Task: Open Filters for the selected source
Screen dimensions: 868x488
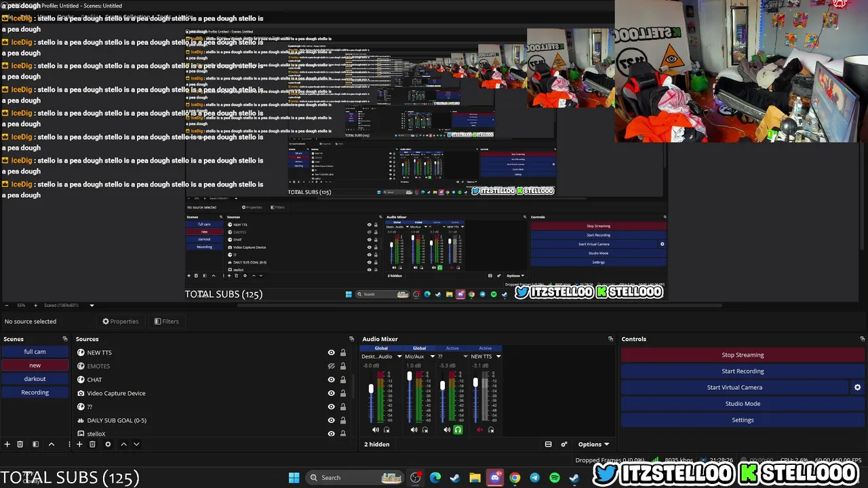Action: click(167, 321)
